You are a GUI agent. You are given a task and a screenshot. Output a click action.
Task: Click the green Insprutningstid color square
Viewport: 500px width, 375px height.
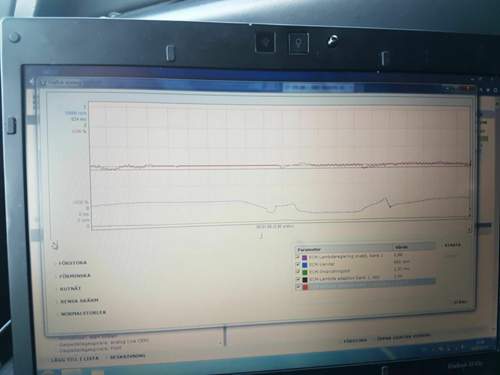pos(305,271)
